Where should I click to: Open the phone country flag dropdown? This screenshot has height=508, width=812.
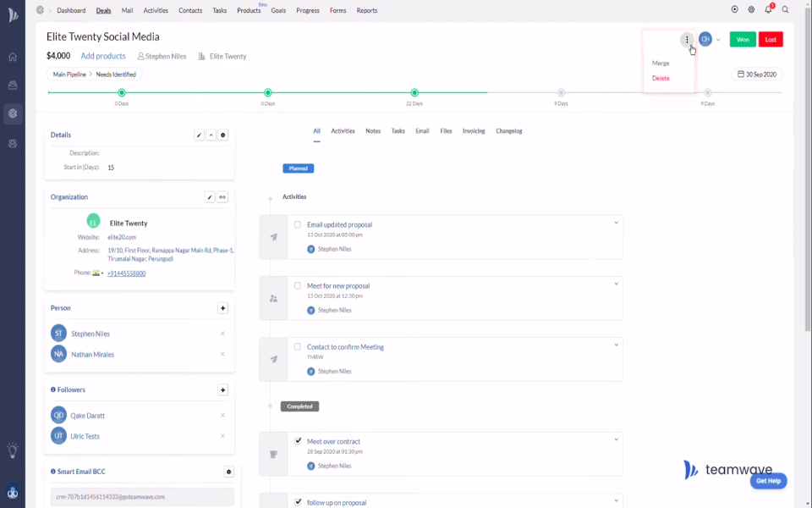(x=98, y=273)
